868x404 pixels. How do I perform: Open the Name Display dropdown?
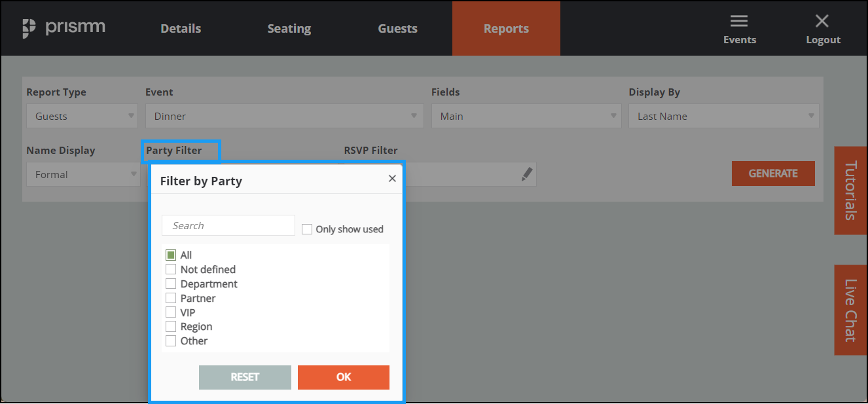[x=83, y=174]
